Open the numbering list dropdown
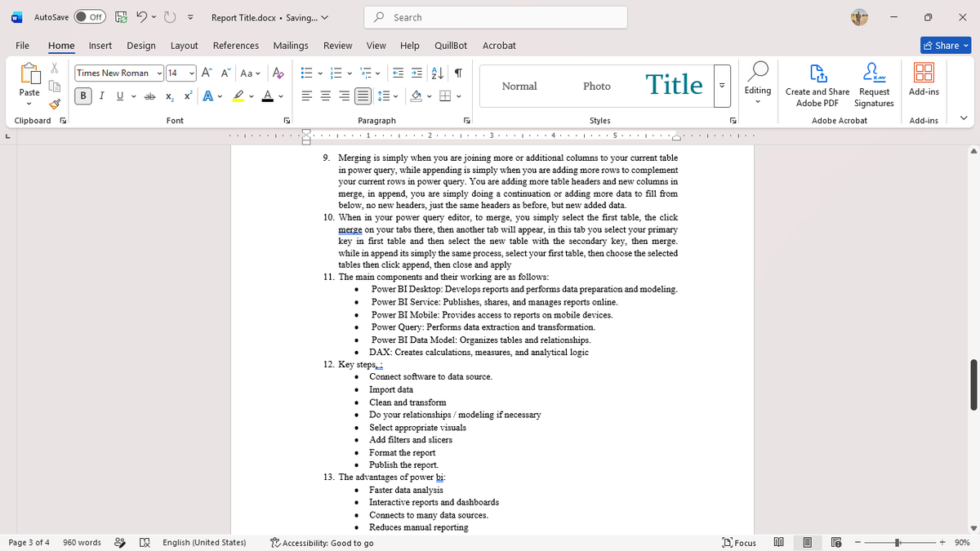 348,73
